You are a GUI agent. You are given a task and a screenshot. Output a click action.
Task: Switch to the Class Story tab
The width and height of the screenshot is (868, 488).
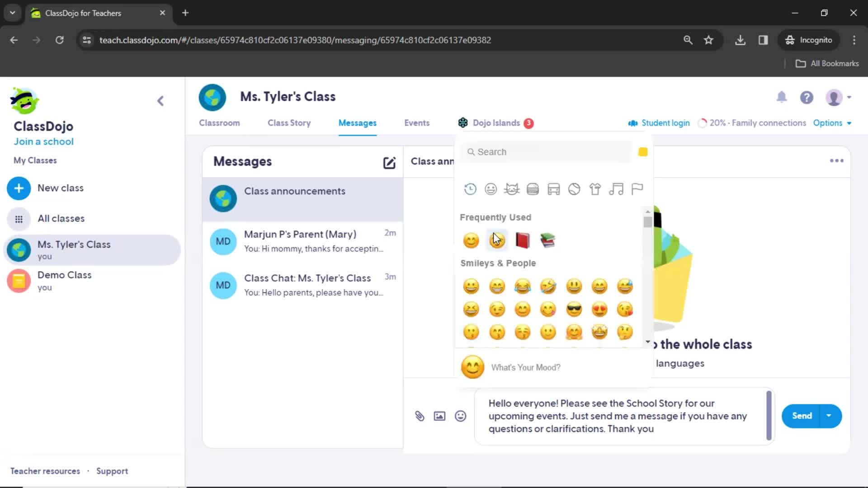click(289, 123)
